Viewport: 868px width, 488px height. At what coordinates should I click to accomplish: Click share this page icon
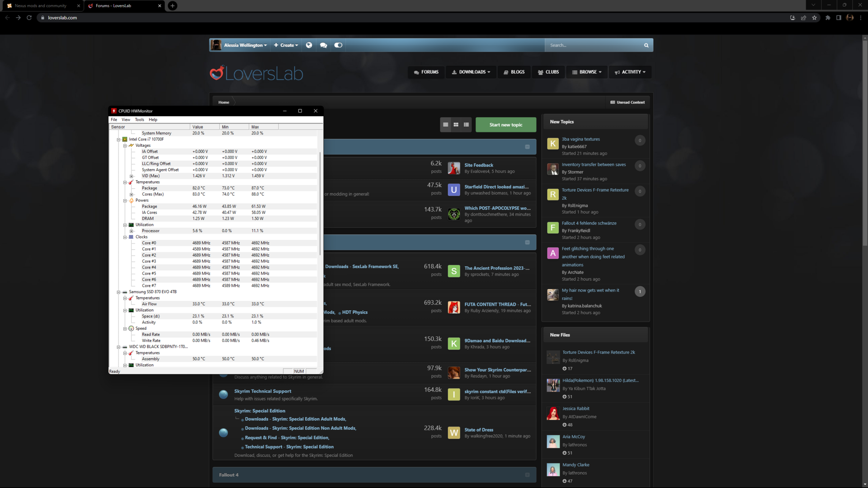click(803, 18)
